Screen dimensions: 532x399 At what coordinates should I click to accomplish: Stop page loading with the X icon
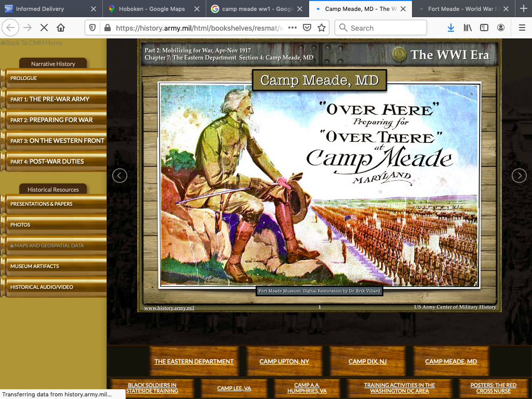pyautogui.click(x=44, y=28)
